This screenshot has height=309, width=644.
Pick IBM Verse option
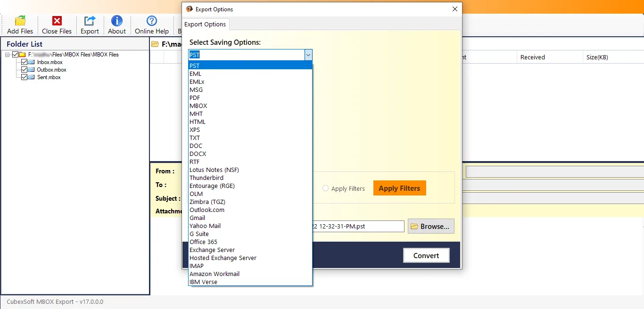250,282
